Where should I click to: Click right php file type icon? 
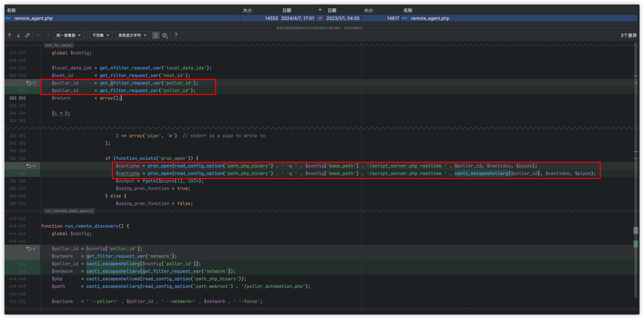[404, 18]
